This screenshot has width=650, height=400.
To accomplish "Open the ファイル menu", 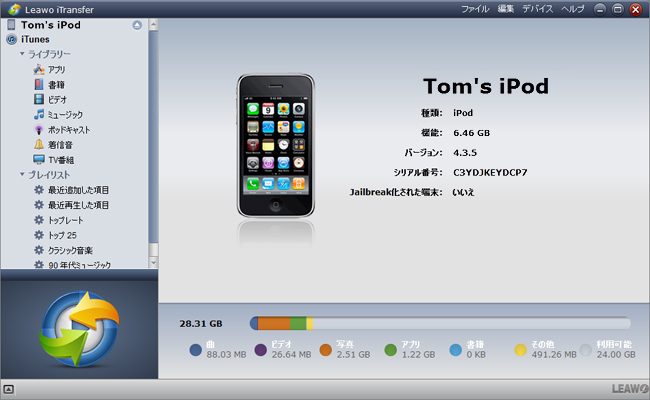I will click(x=475, y=9).
